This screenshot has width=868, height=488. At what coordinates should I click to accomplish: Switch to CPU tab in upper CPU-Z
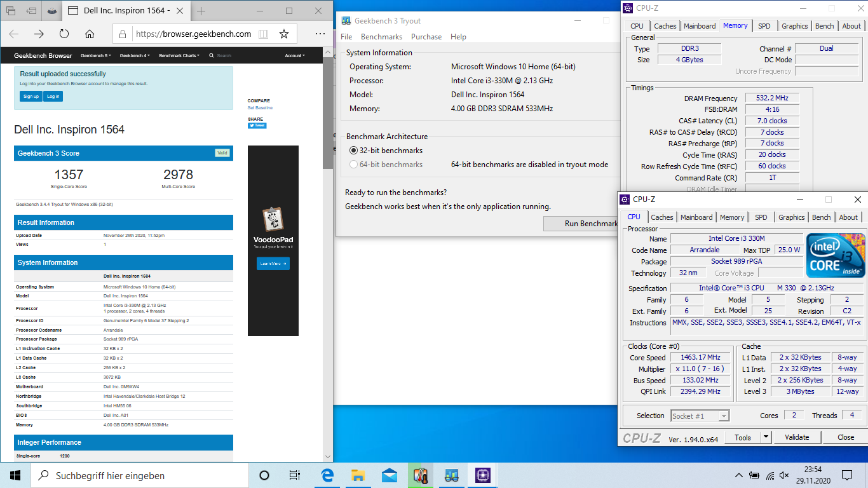637,26
